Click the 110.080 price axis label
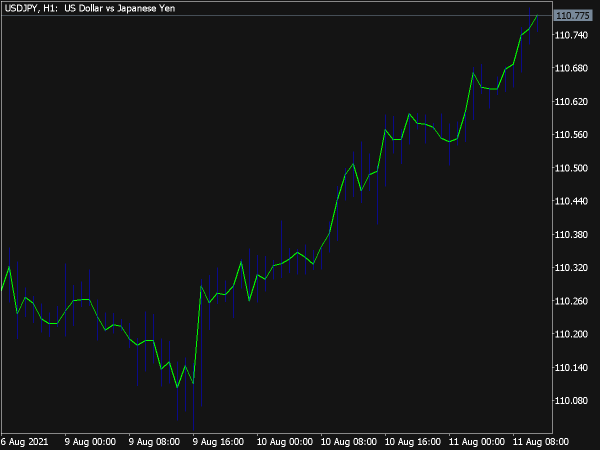This screenshot has height=450, width=600. pyautogui.click(x=571, y=401)
